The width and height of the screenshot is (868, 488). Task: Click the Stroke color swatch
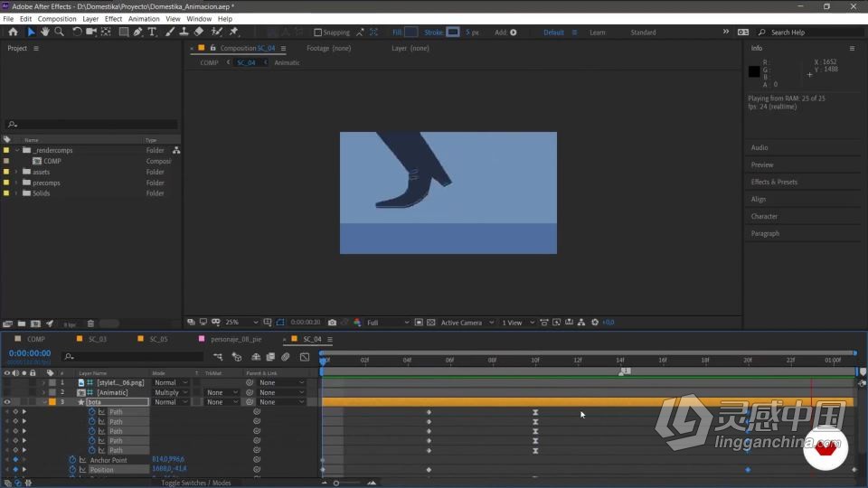(453, 33)
